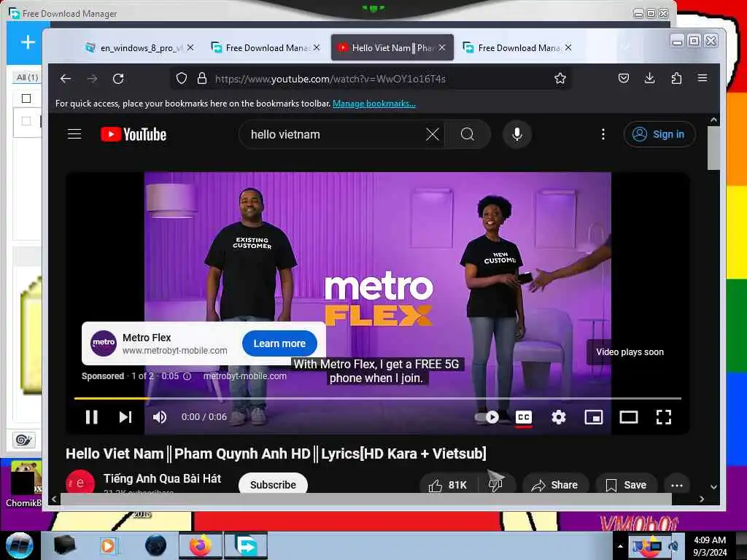The height and width of the screenshot is (560, 747).
Task: Toggle snail mode in Download Manager
Action: coord(23,440)
